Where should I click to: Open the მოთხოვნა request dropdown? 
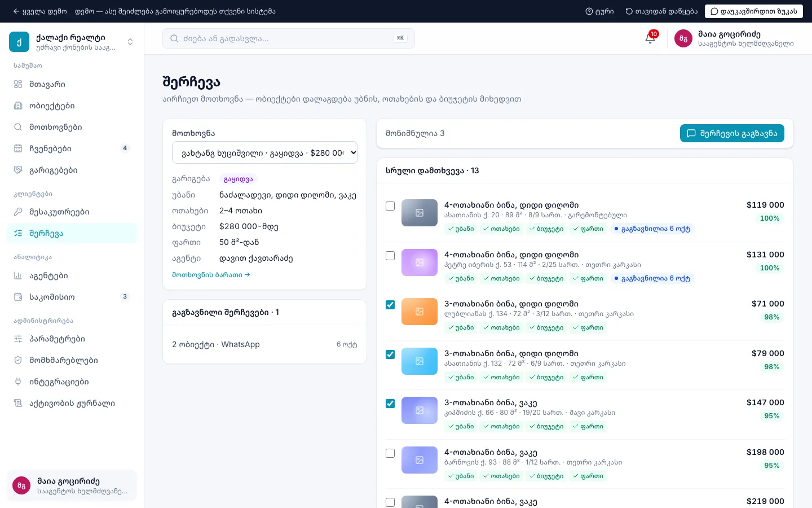[x=264, y=152]
